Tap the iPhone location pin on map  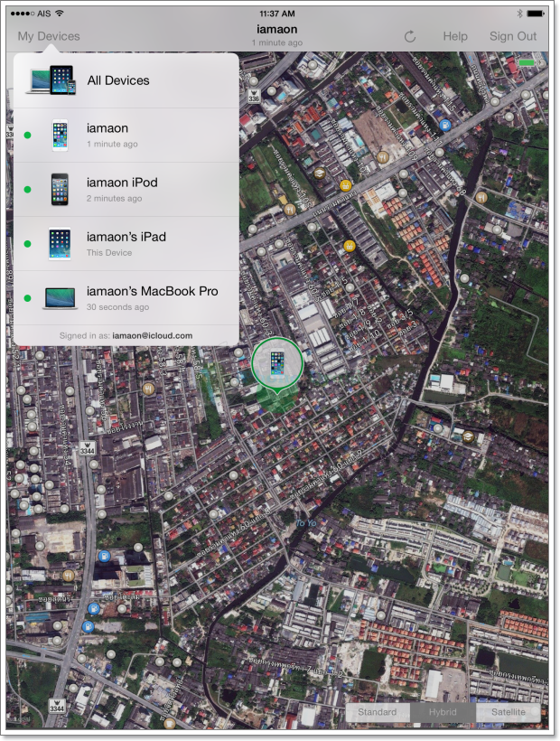(x=278, y=366)
